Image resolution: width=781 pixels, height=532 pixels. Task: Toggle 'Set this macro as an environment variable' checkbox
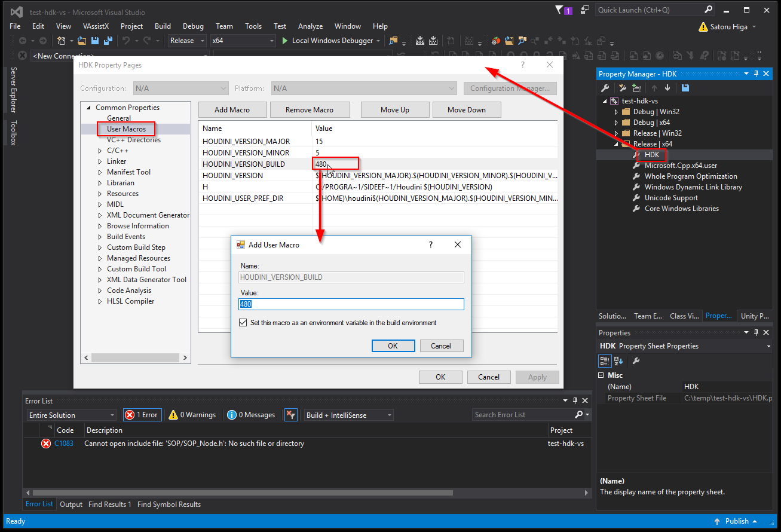point(243,323)
